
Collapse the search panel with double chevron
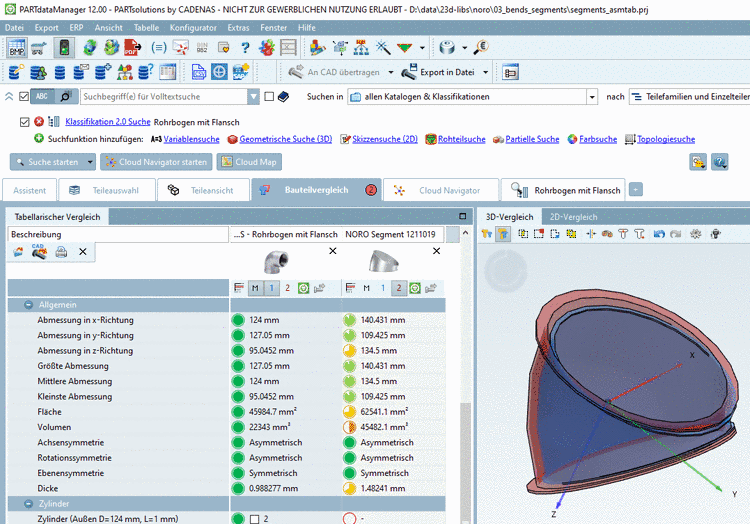9,97
